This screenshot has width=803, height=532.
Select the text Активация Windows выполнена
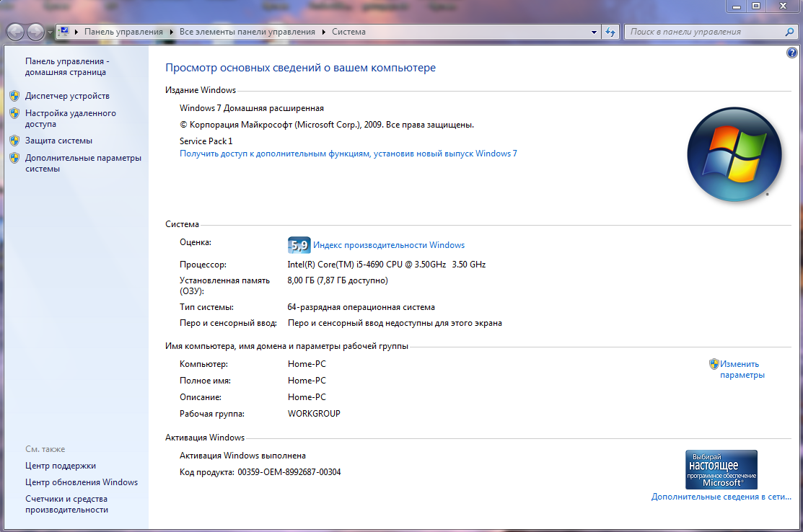242,456
